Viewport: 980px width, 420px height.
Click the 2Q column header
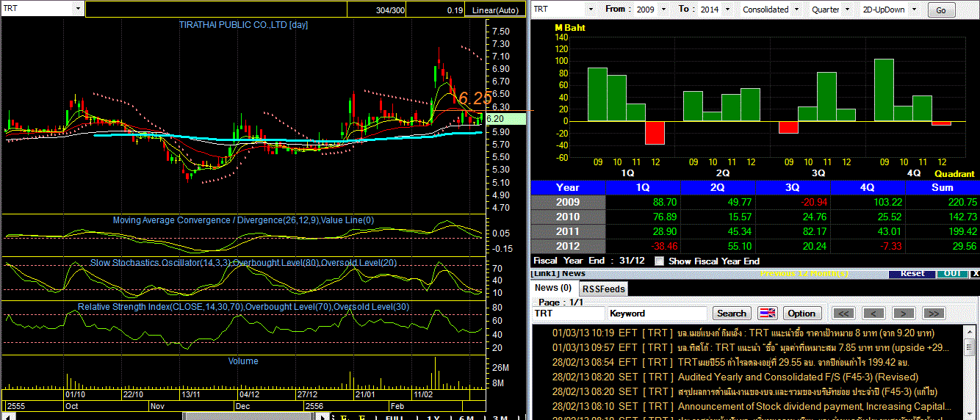click(x=718, y=187)
